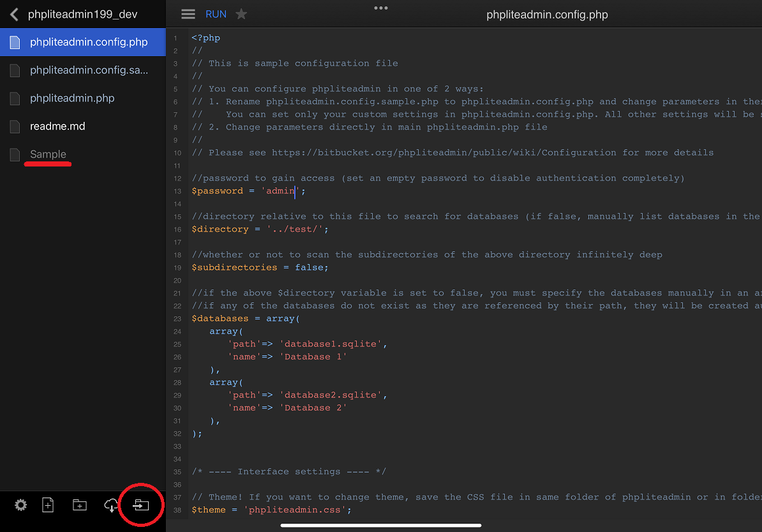Click the file icon beside Sample
This screenshot has width=762, height=532.
(15, 155)
